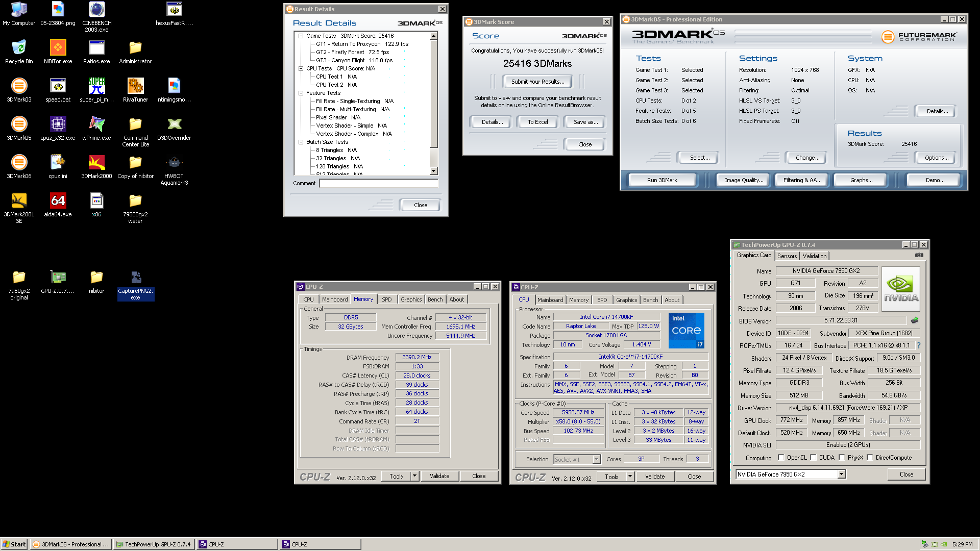
Task: Launch 3DMark2000 icon
Action: coord(96,167)
